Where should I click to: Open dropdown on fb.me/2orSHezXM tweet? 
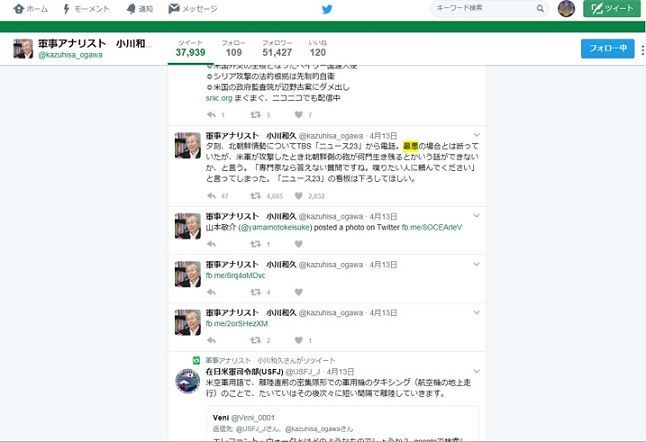[x=476, y=312]
